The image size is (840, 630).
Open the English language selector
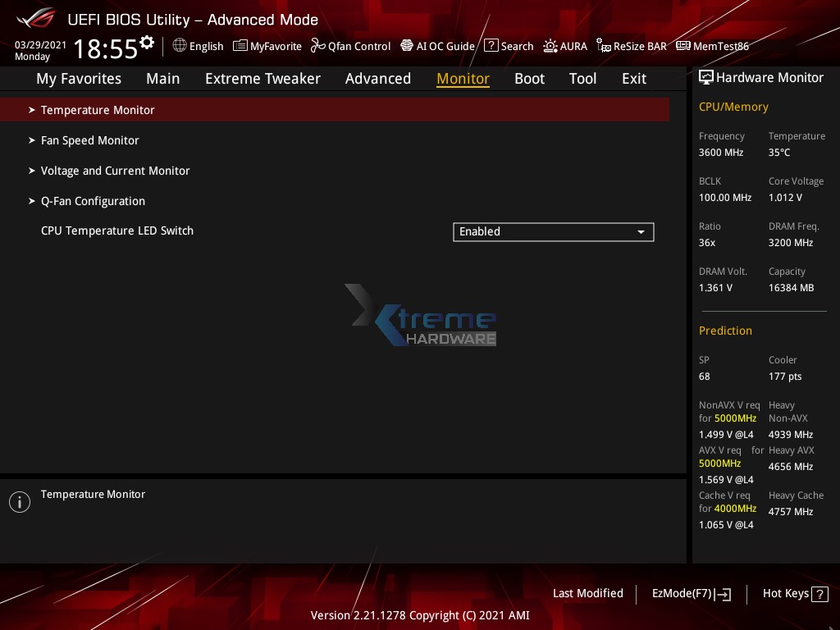click(198, 46)
